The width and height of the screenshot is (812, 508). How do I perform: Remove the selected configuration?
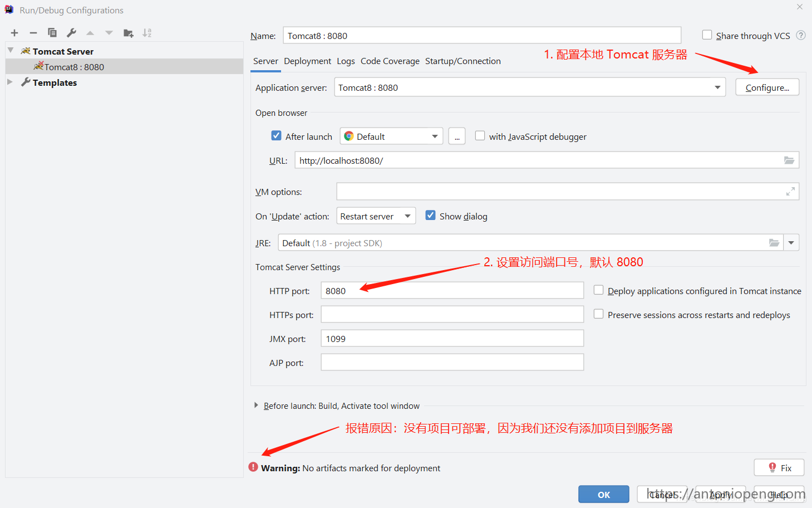33,32
